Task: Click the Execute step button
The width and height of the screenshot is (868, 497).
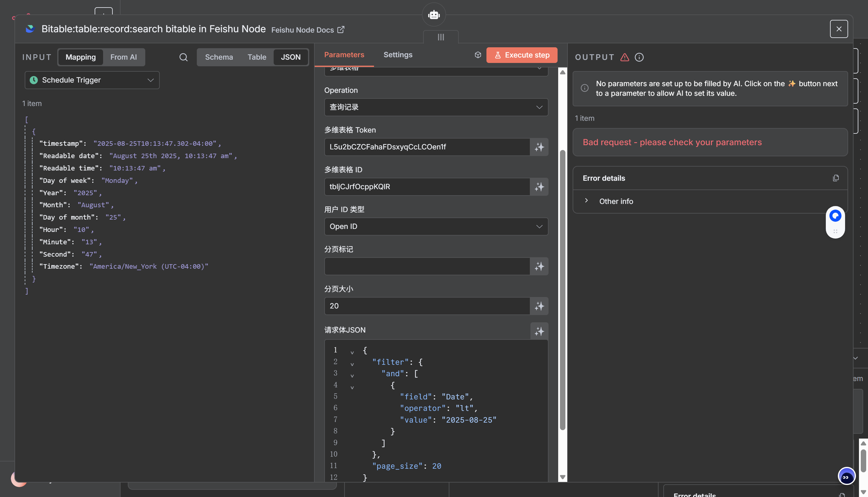Action: 521,55
